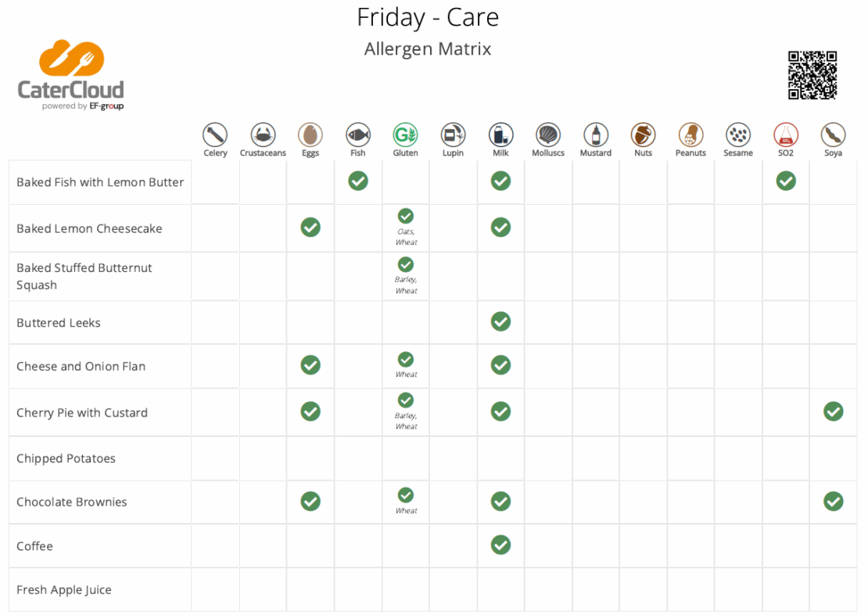Click the red SO2 flask icon
Screen dimensions: 868x616
(786, 134)
